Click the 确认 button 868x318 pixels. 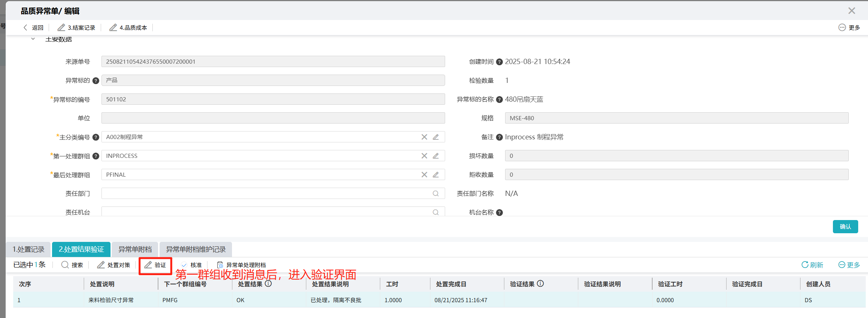(x=845, y=226)
